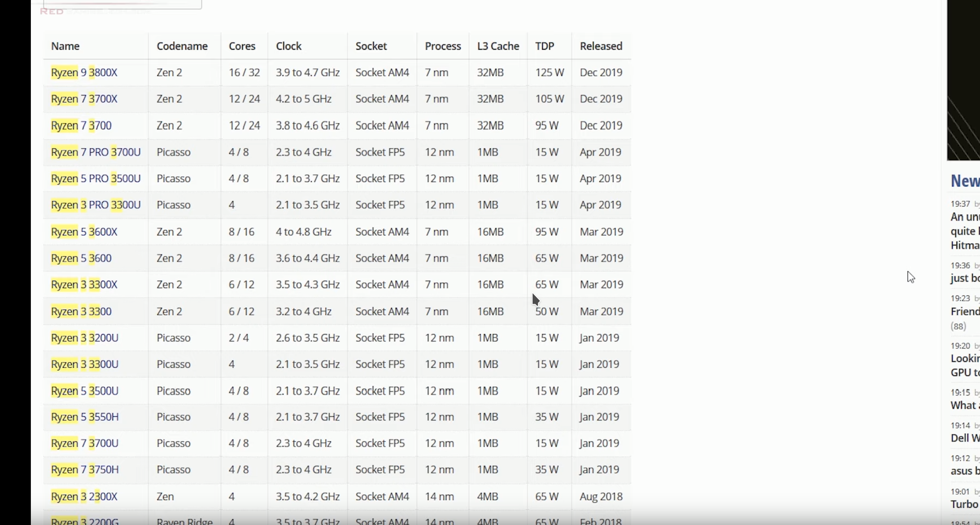This screenshot has height=525, width=980.
Task: Open the Ryzen 7 PRO 3700U link
Action: 96,152
